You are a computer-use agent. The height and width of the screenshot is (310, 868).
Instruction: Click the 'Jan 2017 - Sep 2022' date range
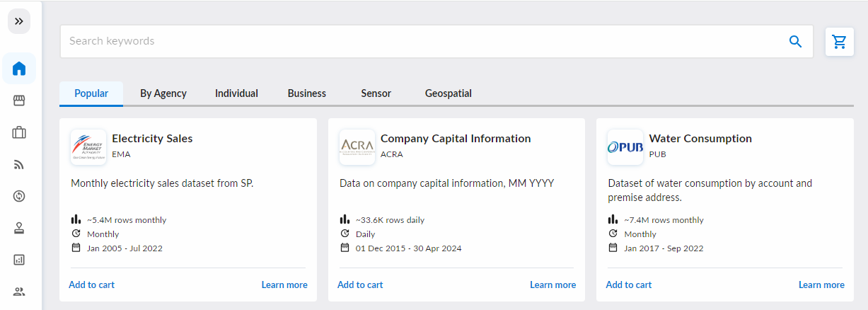tap(664, 248)
